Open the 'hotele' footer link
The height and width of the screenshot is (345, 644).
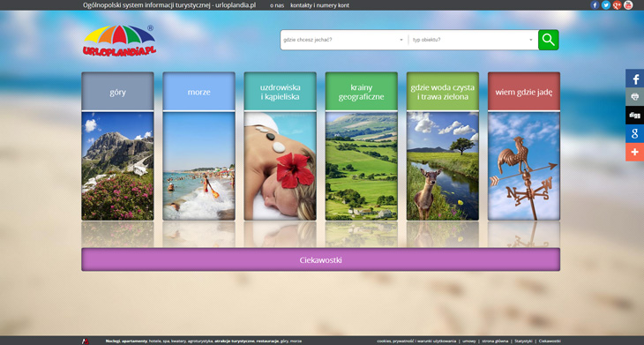click(x=155, y=341)
